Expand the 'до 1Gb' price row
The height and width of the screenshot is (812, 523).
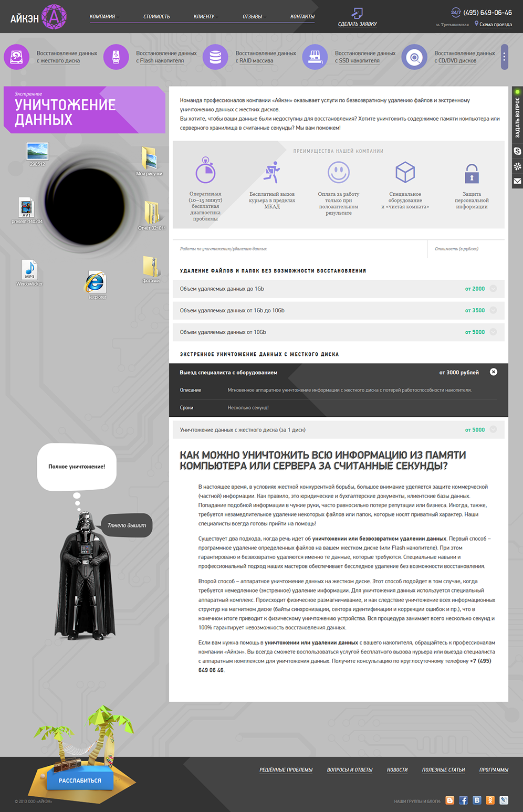[493, 289]
